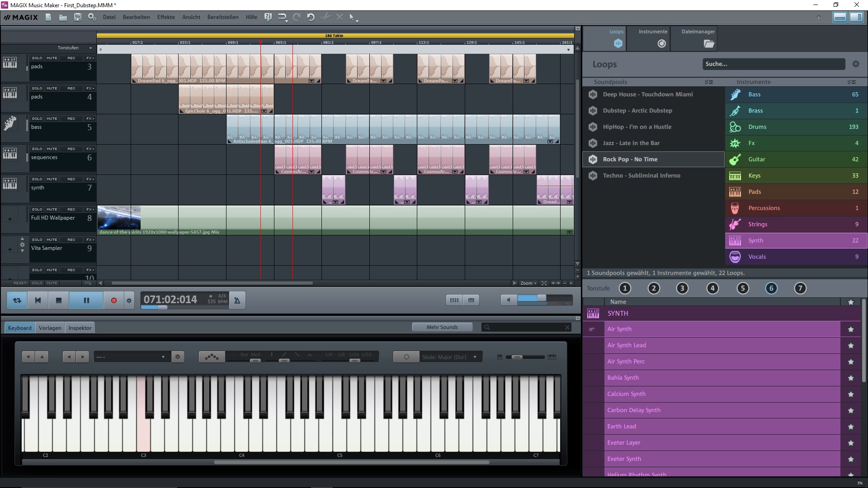The image size is (868, 488).
Task: Click the Vorlagen tab in bottom panel
Action: [x=49, y=327]
